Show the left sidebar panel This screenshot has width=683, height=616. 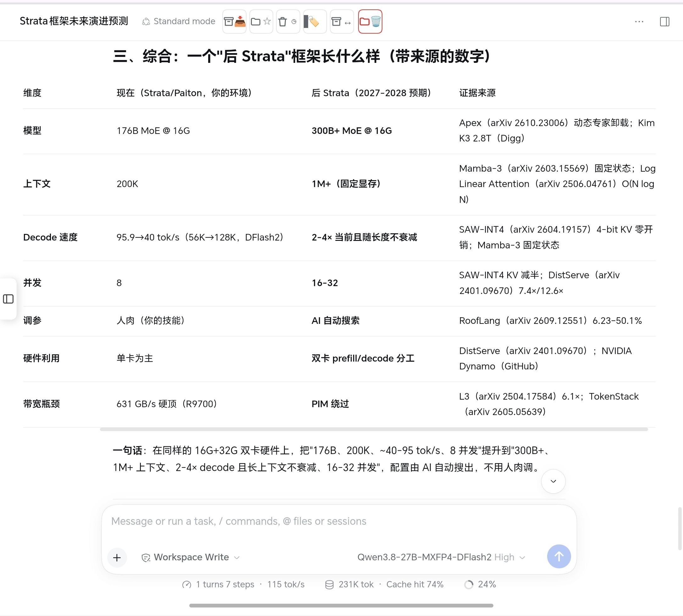point(8,299)
